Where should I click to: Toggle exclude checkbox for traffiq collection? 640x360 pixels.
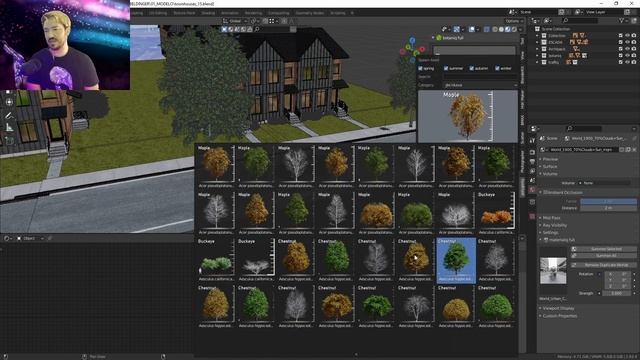621,62
